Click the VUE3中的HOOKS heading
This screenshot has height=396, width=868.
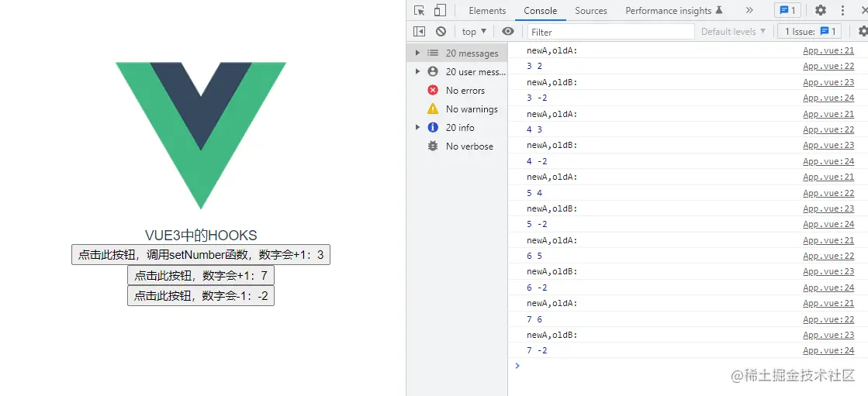[x=201, y=236]
